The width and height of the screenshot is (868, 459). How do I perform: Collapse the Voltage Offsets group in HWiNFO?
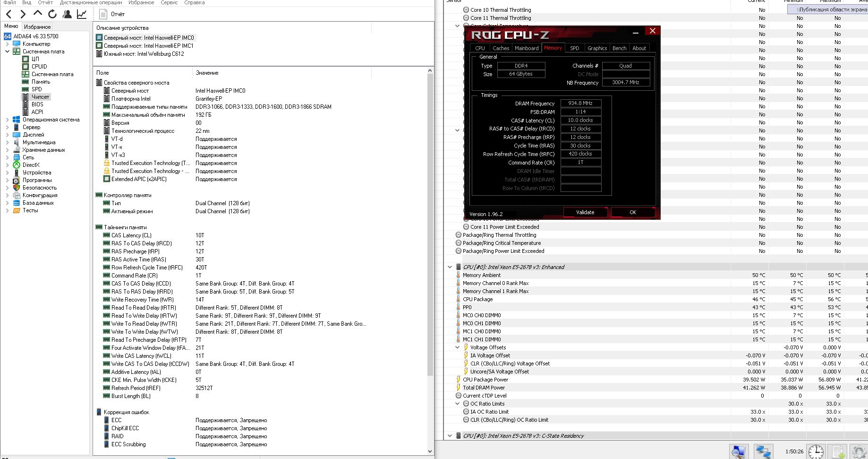point(457,347)
